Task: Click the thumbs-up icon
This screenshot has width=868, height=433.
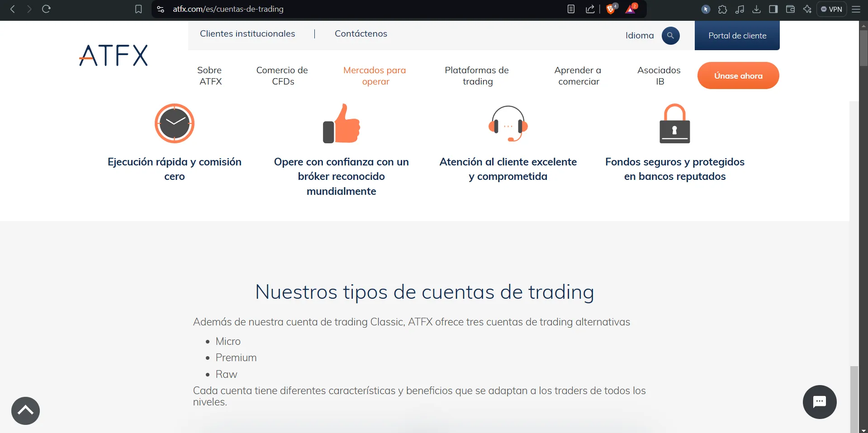Action: click(342, 123)
